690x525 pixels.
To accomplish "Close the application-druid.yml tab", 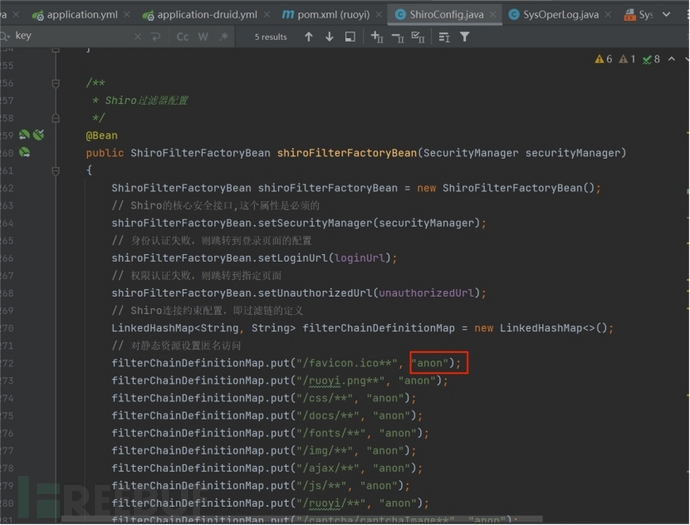I will (267, 15).
